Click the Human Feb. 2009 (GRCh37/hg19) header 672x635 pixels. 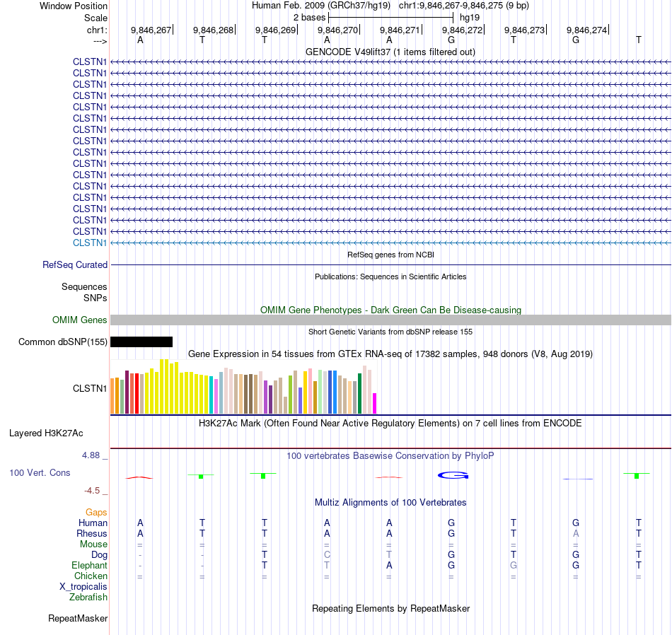coord(321,6)
